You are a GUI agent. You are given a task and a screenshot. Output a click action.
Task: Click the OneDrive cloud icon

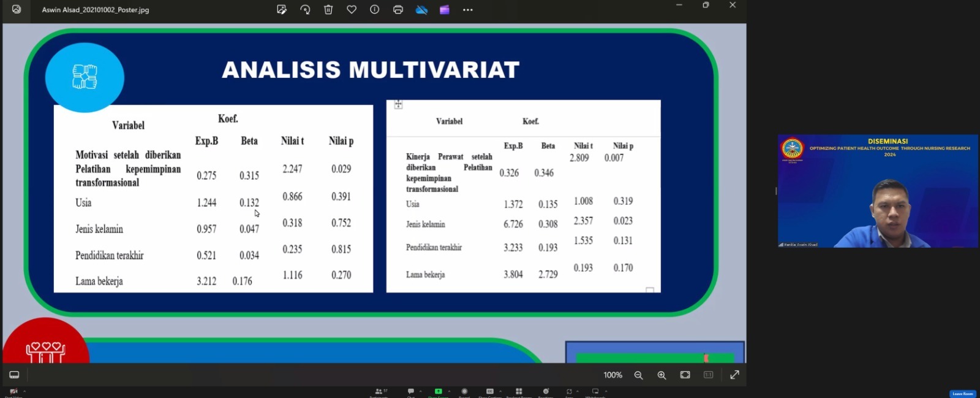pos(421,10)
